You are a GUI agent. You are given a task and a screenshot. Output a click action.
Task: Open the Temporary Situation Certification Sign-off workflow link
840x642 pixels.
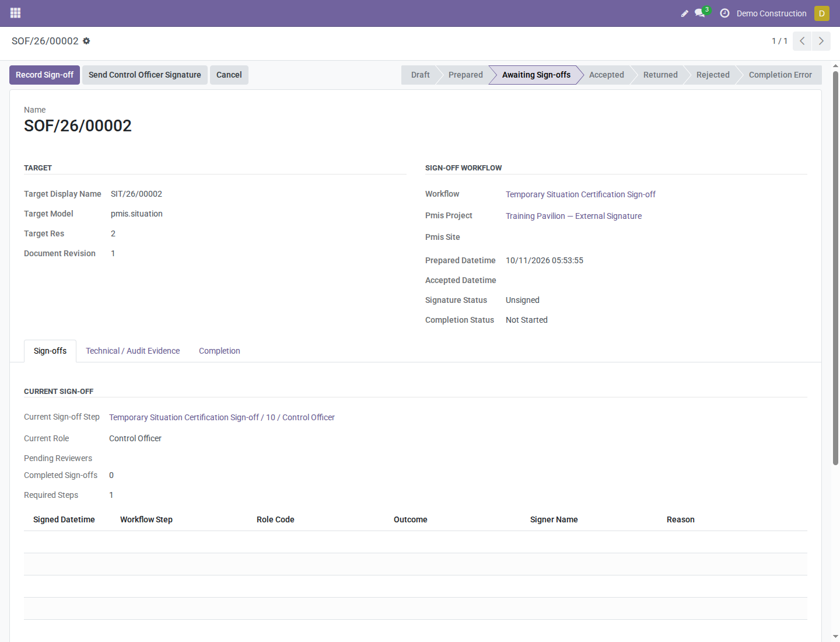point(580,194)
